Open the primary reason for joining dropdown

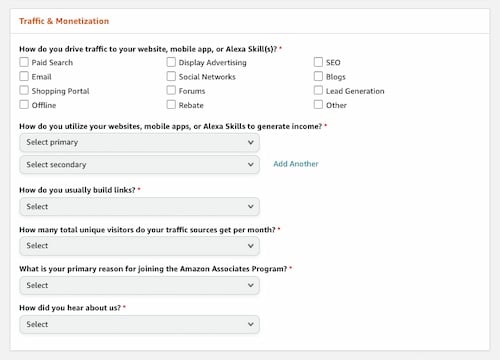pyautogui.click(x=139, y=285)
